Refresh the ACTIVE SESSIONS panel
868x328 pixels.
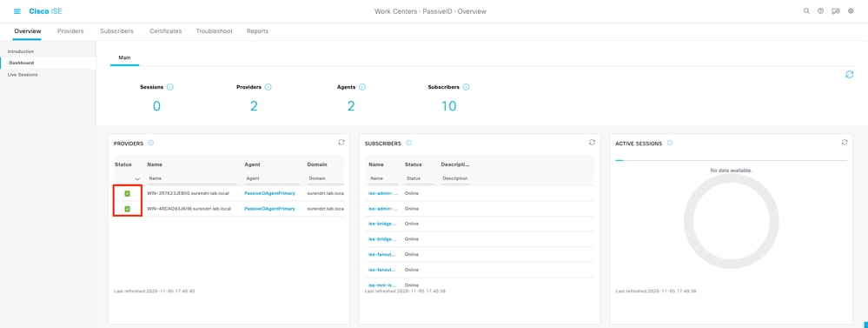[x=845, y=143]
